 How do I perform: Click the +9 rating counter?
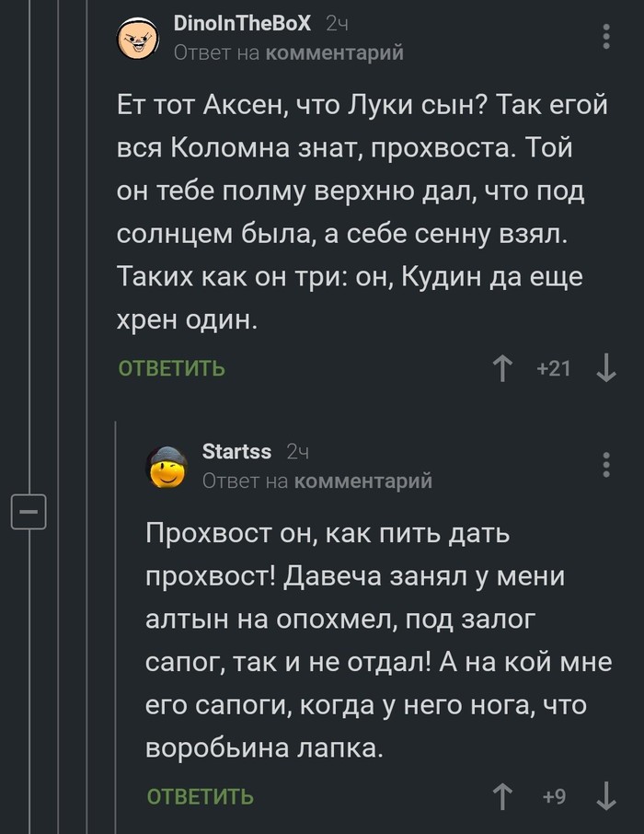554,796
